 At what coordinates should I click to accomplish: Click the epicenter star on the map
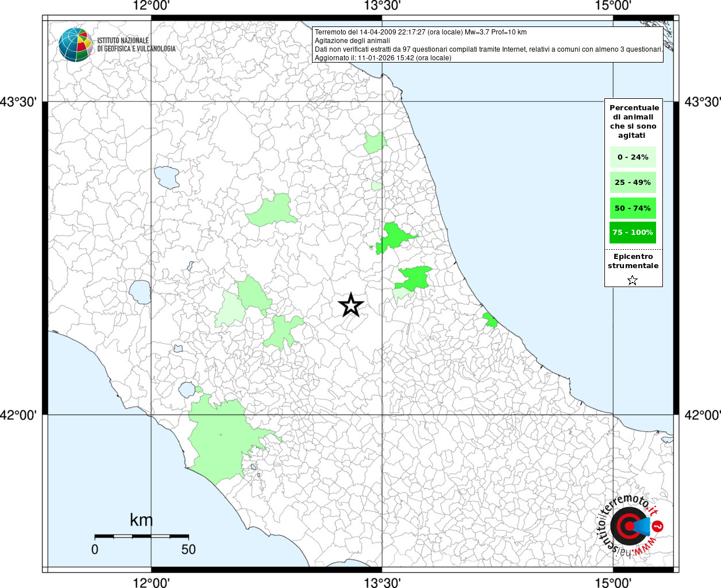tap(350, 305)
